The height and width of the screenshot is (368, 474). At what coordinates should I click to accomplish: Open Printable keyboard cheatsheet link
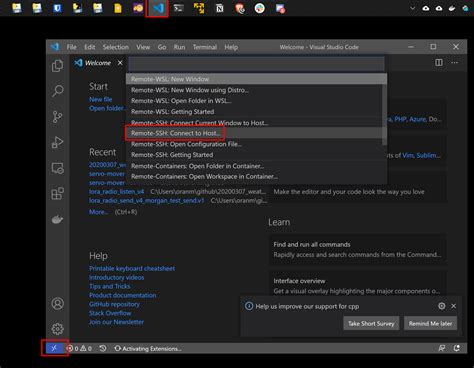pyautogui.click(x=132, y=268)
